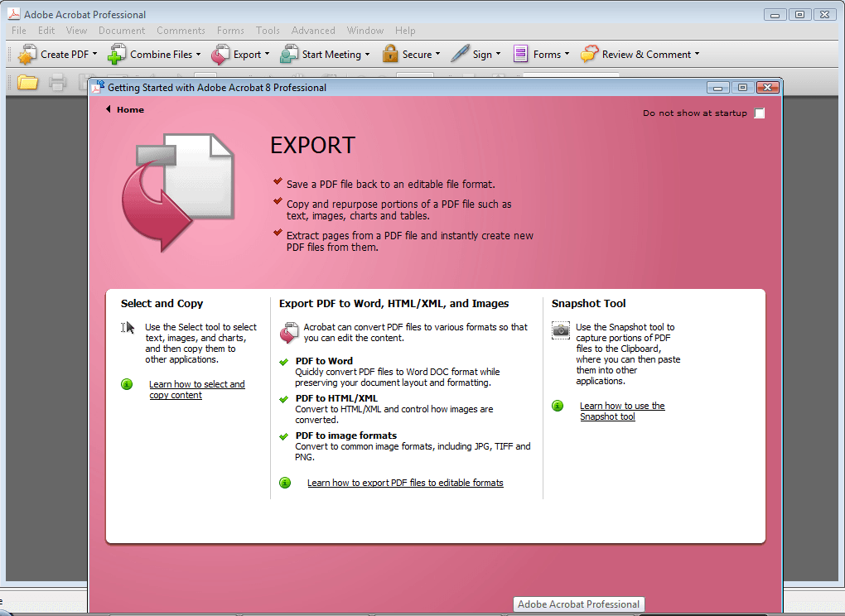Expand the Start Meeting dropdown arrow

[x=368, y=54]
